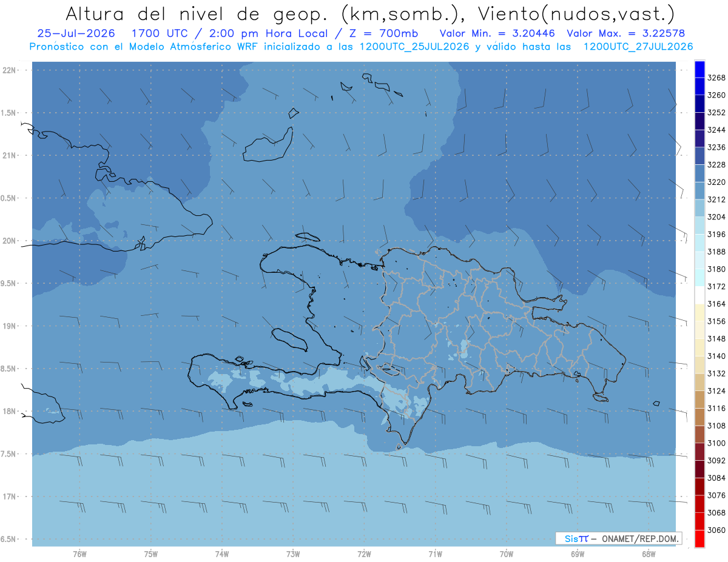Click the 3204 colorbar label

coord(716,217)
